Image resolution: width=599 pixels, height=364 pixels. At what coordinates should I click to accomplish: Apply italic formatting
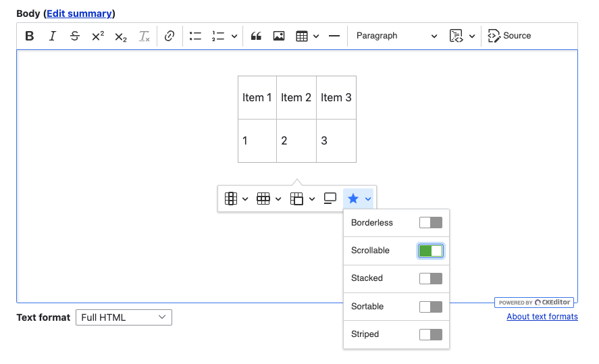(52, 36)
